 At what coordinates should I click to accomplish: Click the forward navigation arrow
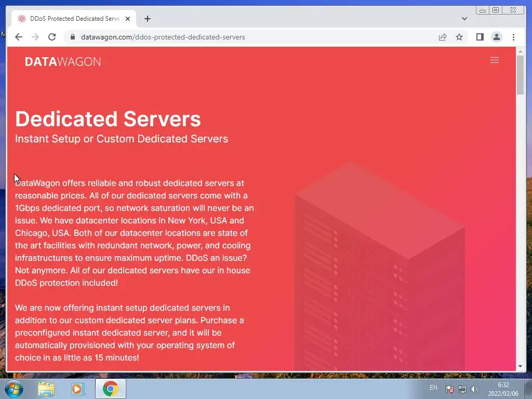point(35,37)
